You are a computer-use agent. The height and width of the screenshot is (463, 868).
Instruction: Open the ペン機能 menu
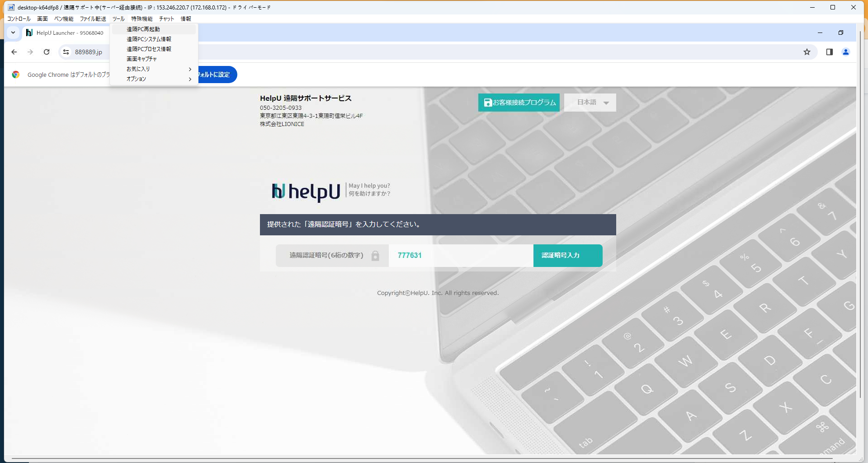click(64, 19)
